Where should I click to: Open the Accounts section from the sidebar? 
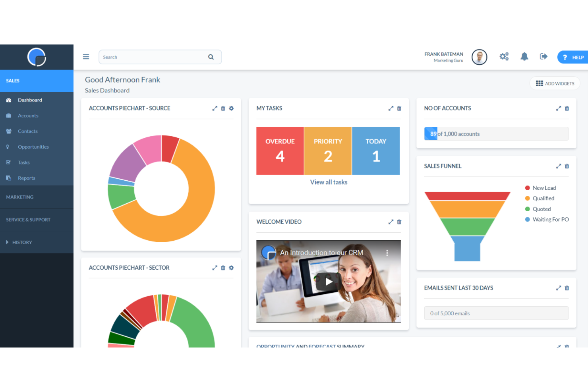pos(28,116)
